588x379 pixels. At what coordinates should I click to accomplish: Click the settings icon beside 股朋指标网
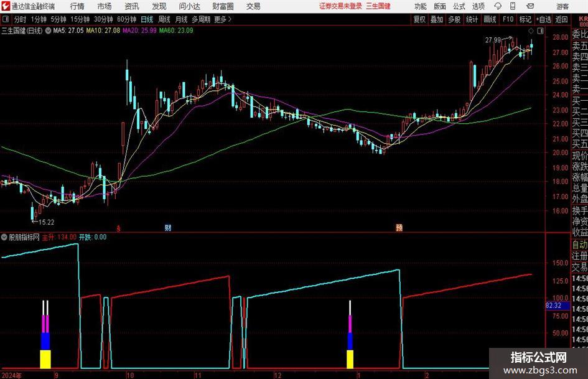pyautogui.click(x=4, y=237)
